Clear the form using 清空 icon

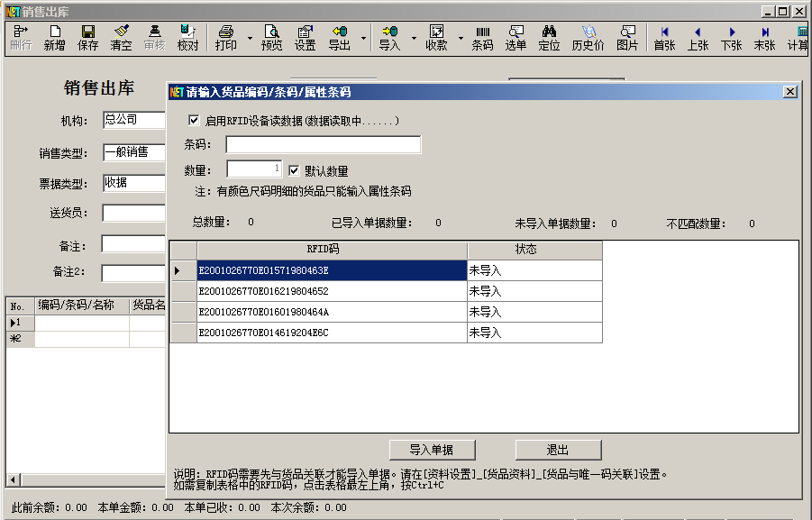(121, 38)
